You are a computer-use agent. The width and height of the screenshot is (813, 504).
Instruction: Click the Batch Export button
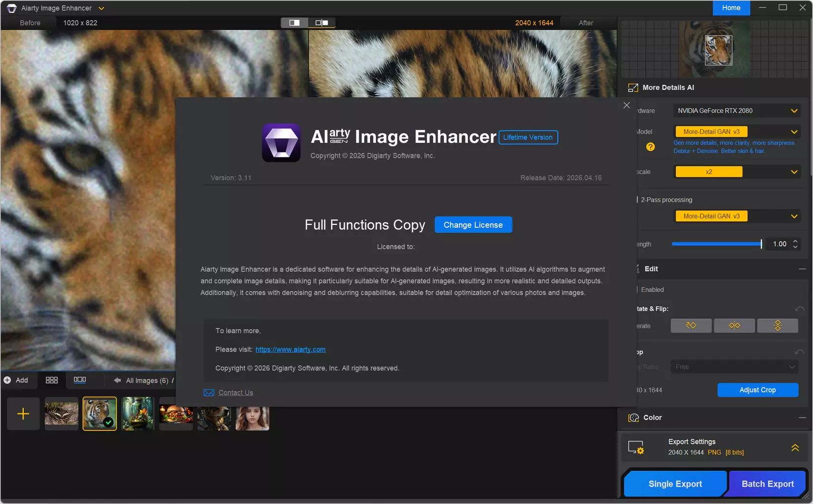pyautogui.click(x=768, y=484)
